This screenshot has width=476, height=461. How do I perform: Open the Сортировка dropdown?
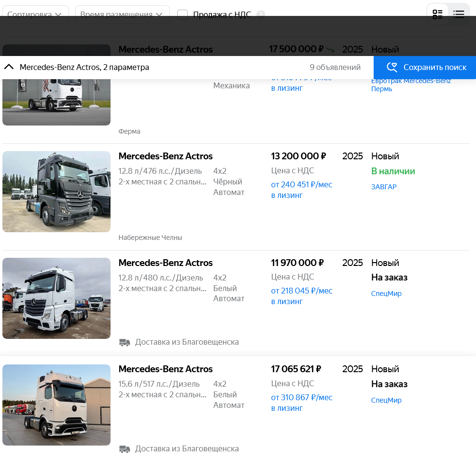(36, 14)
